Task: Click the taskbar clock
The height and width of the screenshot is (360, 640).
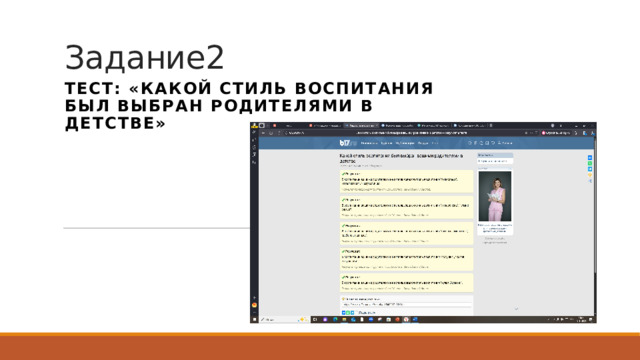Action: (x=581, y=320)
